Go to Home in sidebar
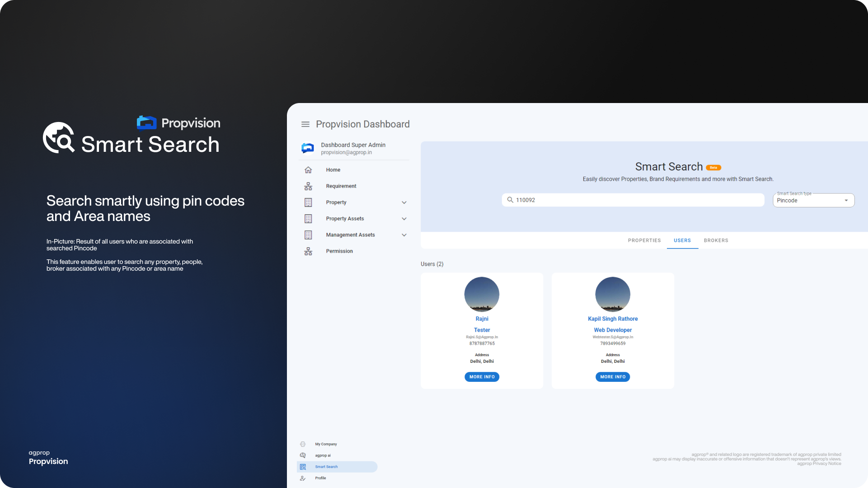This screenshot has width=868, height=488. click(x=333, y=170)
